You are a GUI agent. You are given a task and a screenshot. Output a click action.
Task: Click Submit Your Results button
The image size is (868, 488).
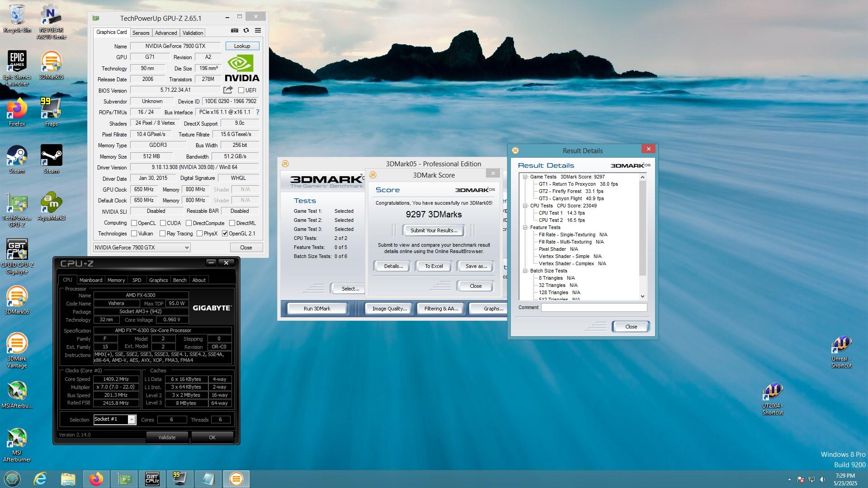(434, 230)
